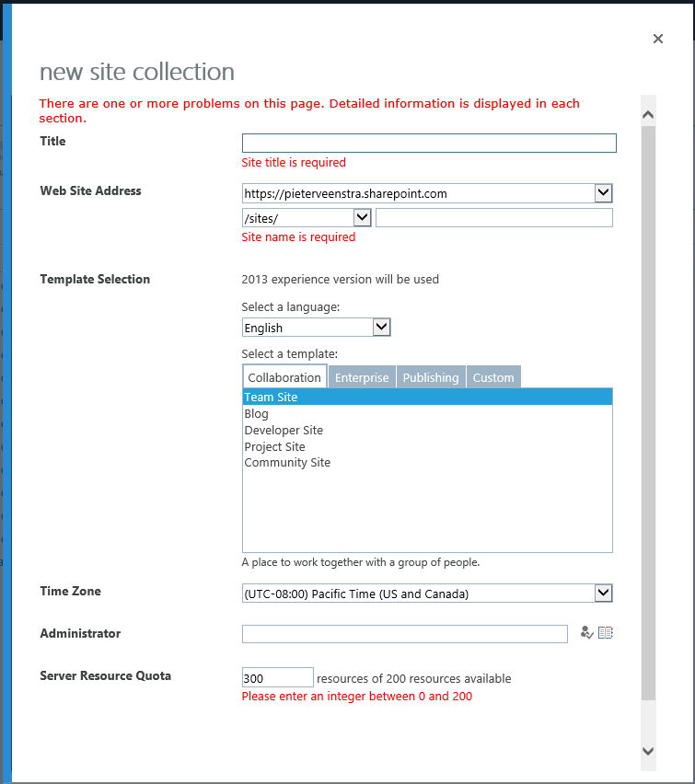The width and height of the screenshot is (695, 784).
Task: Click the Title input field
Action: [429, 143]
